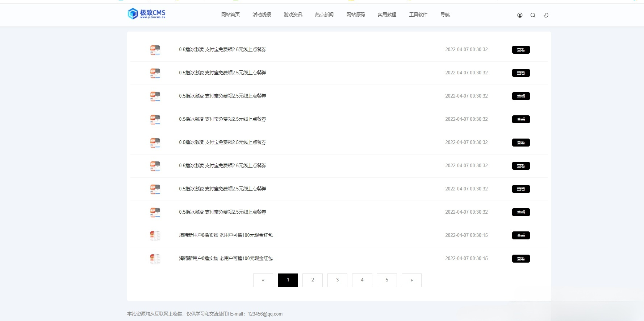Open 实用教程 from top navigation
Viewport: 644px width, 321px height.
tap(387, 15)
